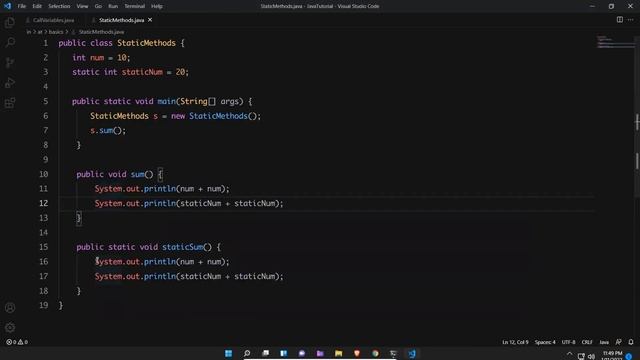Screen dimensions: 640x360
Task: Click the basics breadcrumb segment
Action: (56, 32)
